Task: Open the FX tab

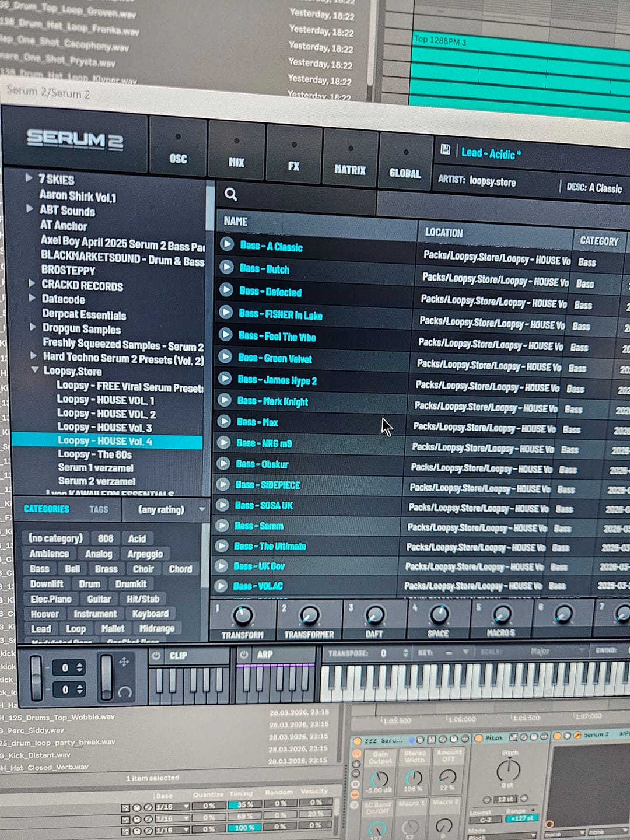Action: point(293,156)
